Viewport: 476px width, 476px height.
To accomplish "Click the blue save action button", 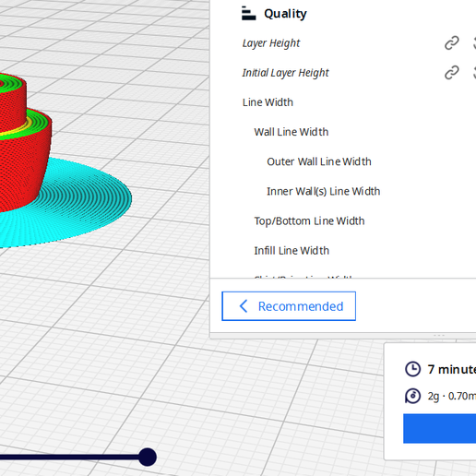I will (x=440, y=429).
